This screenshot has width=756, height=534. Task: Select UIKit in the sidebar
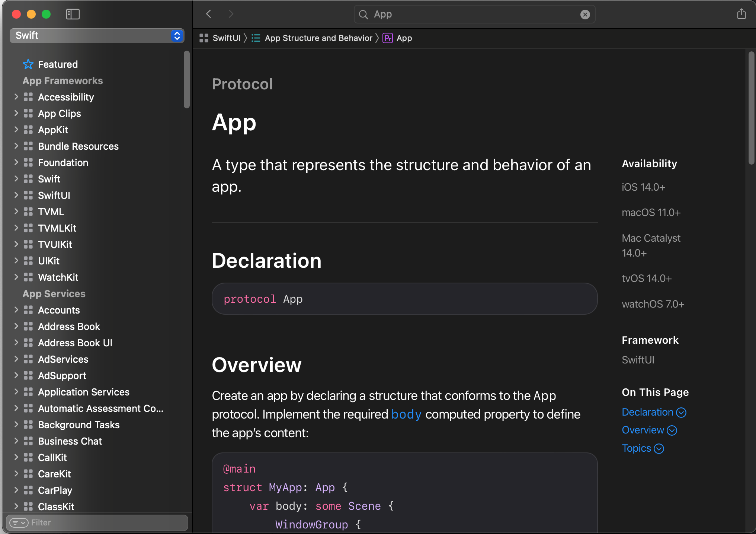tap(49, 261)
